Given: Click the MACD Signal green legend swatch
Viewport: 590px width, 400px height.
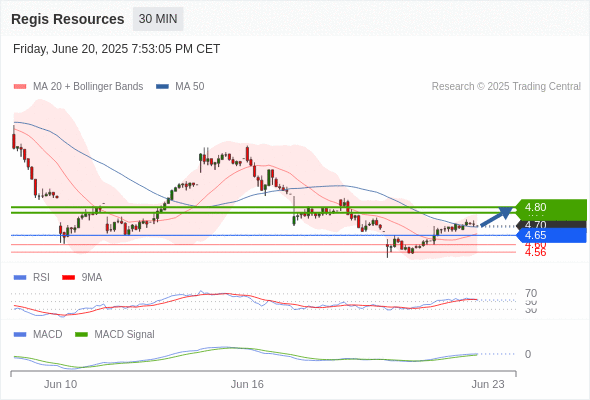Looking at the screenshot, I should click(81, 335).
